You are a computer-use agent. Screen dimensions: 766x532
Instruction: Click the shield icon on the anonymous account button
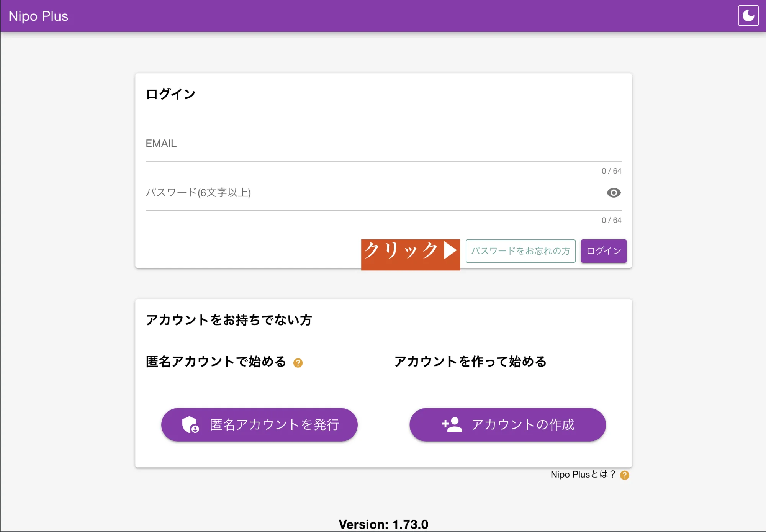pyautogui.click(x=190, y=424)
